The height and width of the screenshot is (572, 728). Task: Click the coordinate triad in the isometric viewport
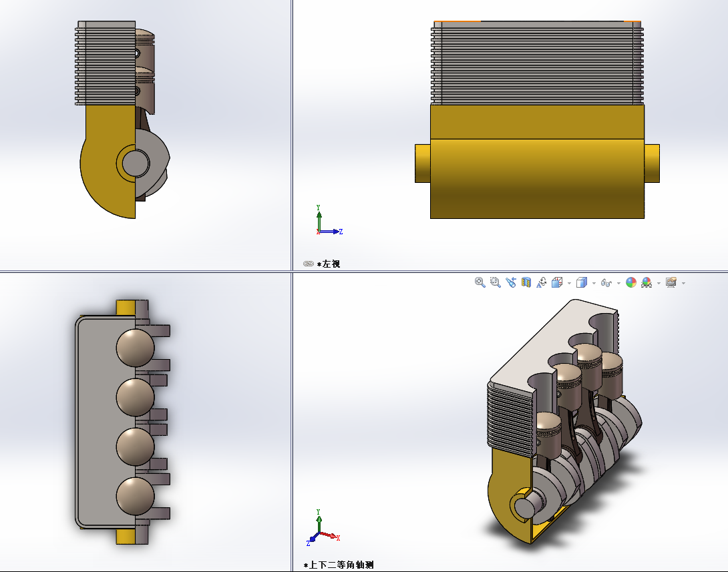[323, 527]
